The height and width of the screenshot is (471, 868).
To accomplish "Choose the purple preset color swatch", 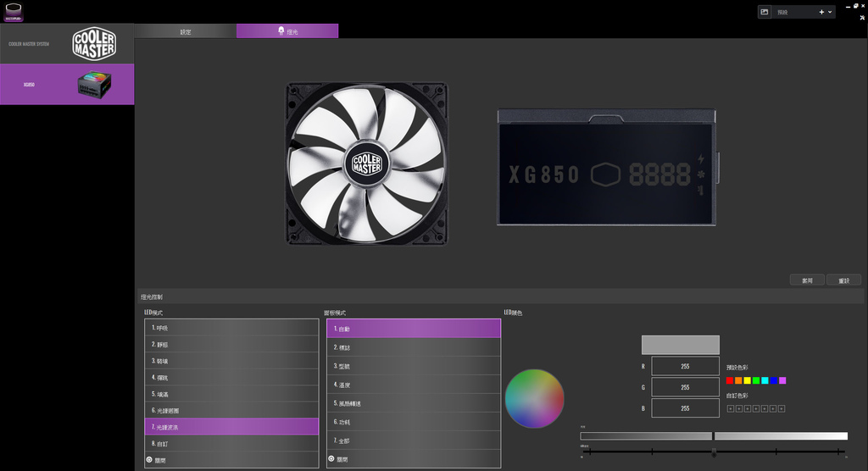I will pyautogui.click(x=782, y=381).
